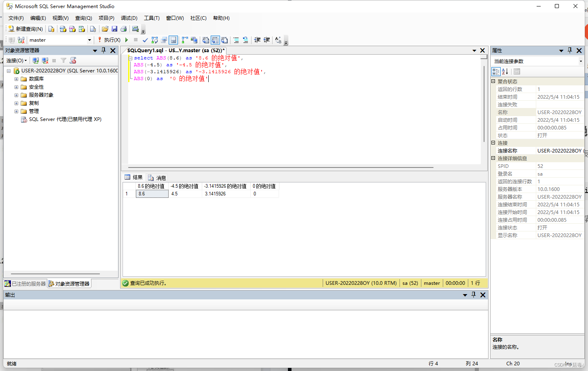
Task: Open Analysis Services DMX query icon
Action: point(72,29)
